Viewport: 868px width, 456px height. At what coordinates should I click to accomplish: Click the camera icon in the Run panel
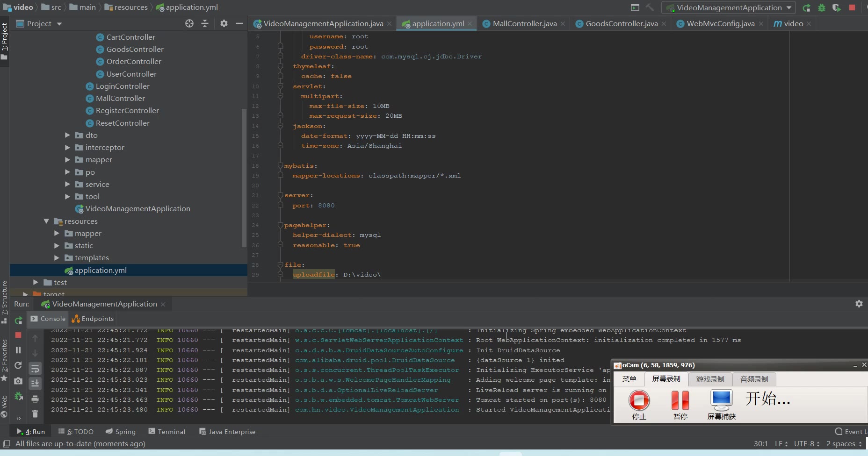[x=18, y=381]
